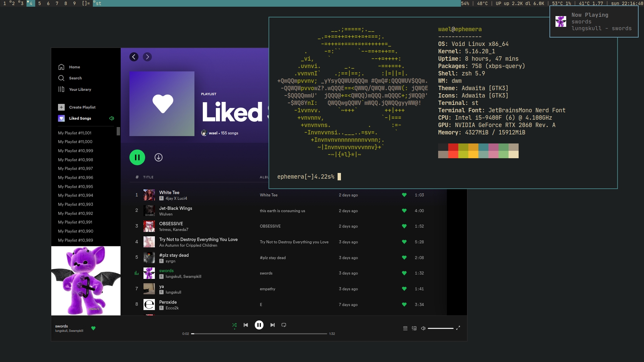644x362 pixels.
Task: Open the empathy album link
Action: tap(267, 289)
